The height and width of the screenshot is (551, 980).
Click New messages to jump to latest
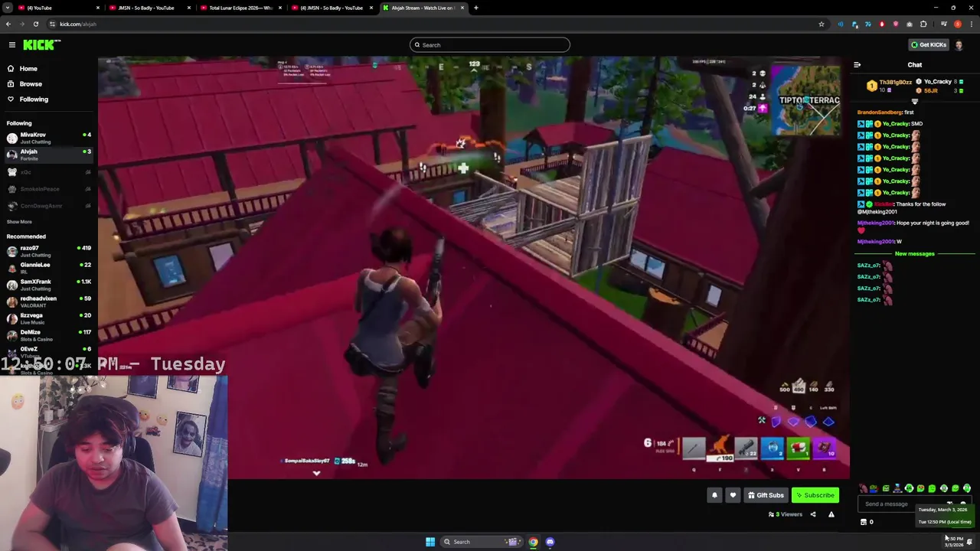click(914, 254)
